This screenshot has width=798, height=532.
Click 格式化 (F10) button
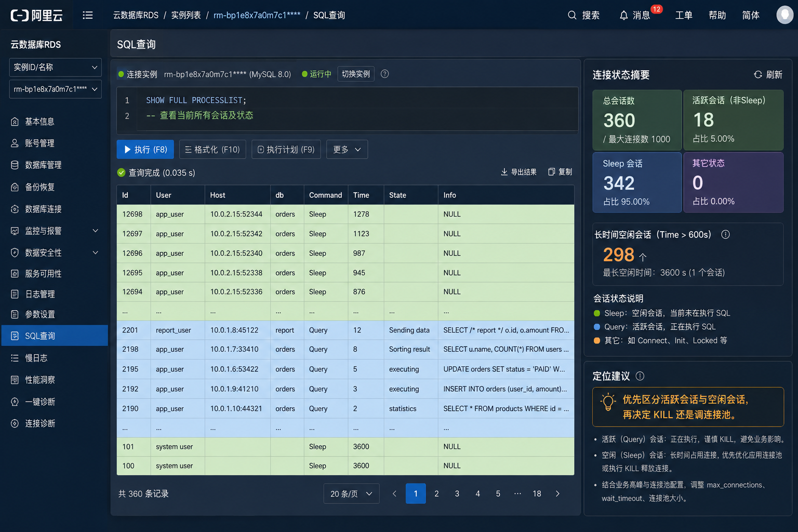tap(212, 150)
